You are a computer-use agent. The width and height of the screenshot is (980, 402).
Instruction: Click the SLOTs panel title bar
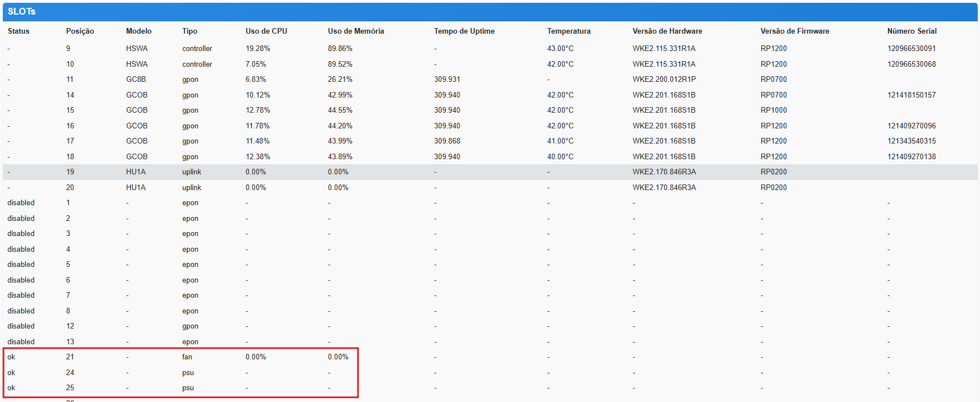click(490, 12)
